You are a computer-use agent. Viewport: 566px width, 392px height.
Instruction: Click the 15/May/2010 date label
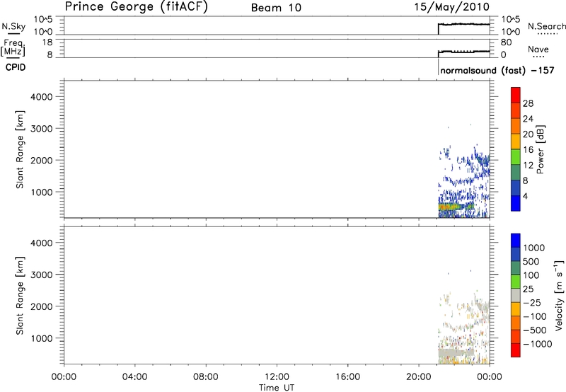pos(451,7)
